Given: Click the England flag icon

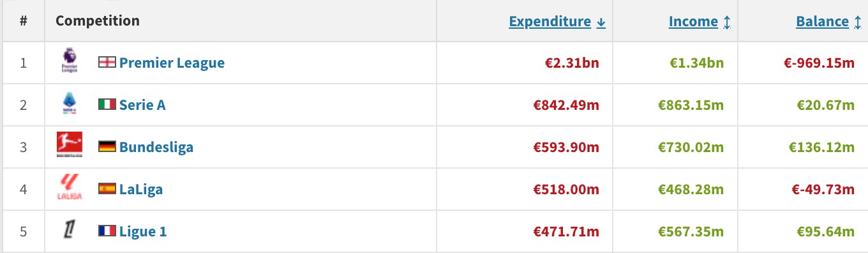Looking at the screenshot, I should coord(107,62).
